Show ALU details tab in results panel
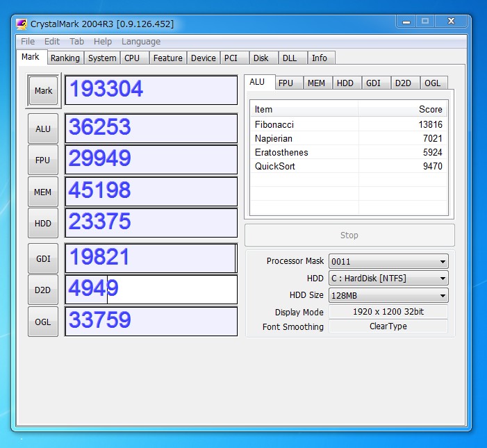 pyautogui.click(x=259, y=82)
